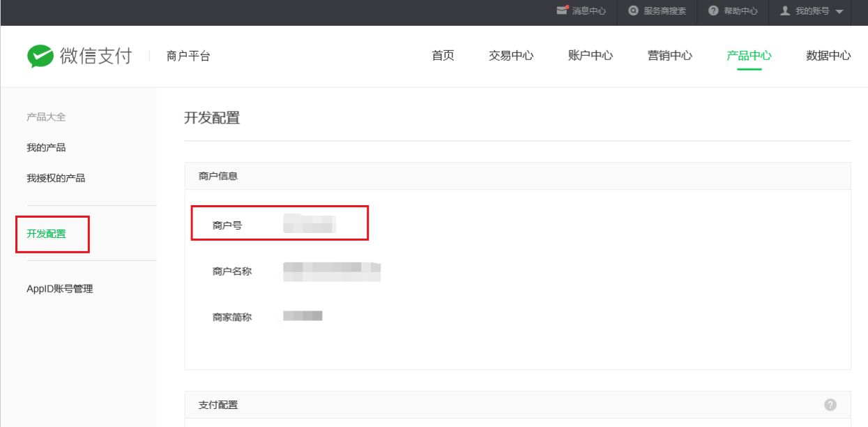Click the message center envelope icon
The image size is (868, 427).
(x=562, y=11)
